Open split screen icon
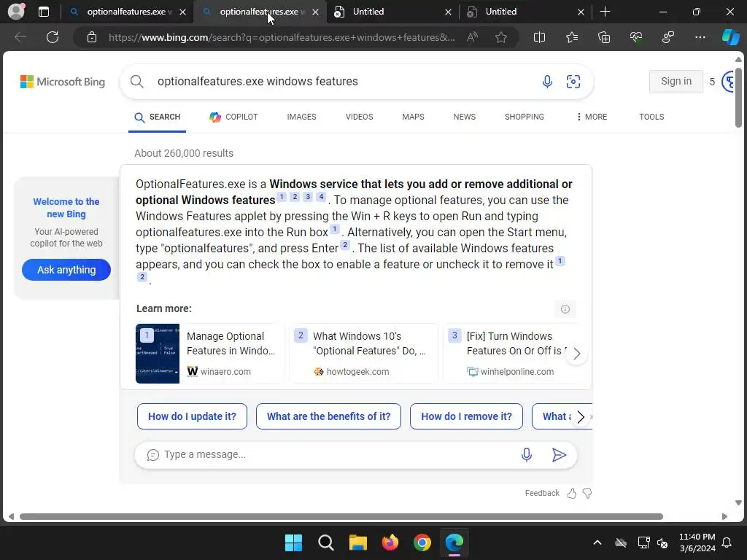Screen dimensions: 747x560 click(x=539, y=37)
